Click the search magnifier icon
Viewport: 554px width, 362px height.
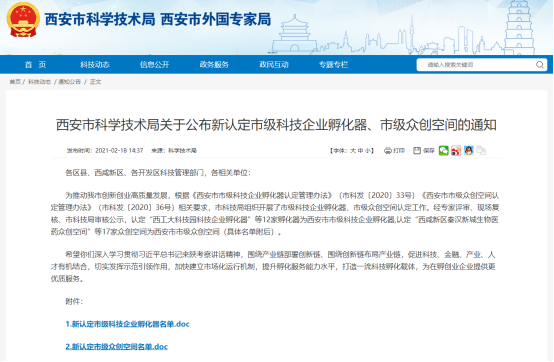pyautogui.click(x=540, y=65)
